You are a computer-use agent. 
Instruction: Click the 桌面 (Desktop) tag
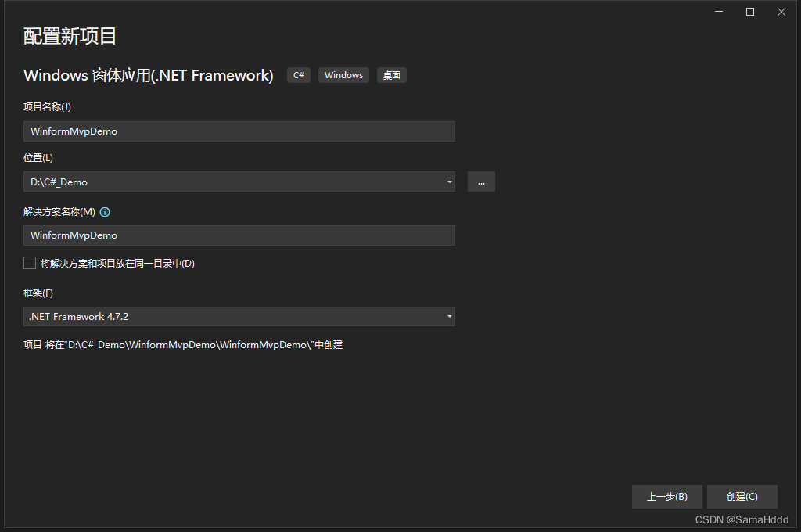391,74
